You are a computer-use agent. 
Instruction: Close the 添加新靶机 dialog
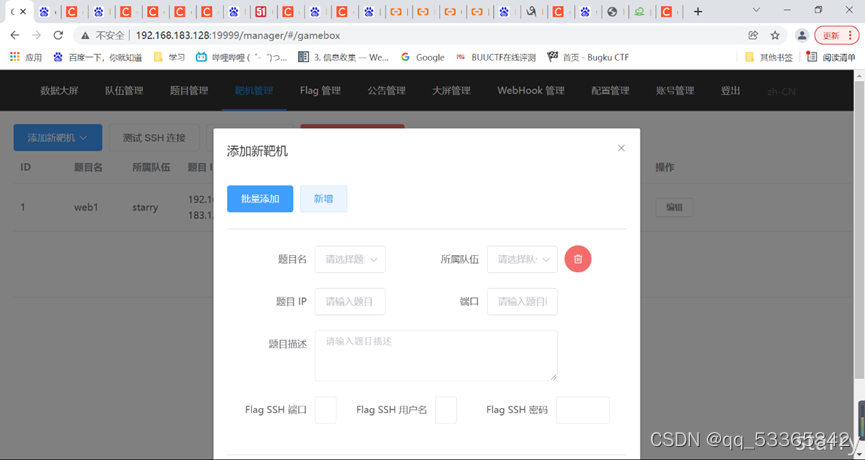pyautogui.click(x=621, y=148)
